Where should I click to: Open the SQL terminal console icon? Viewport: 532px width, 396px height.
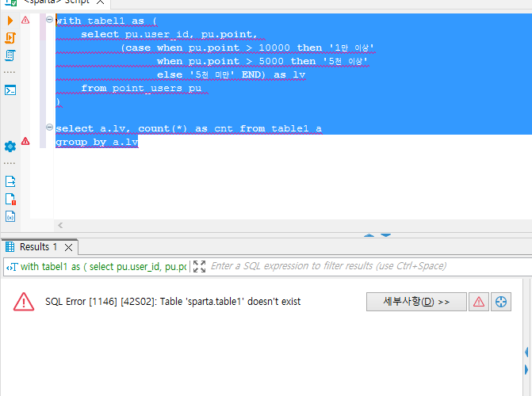[x=10, y=90]
